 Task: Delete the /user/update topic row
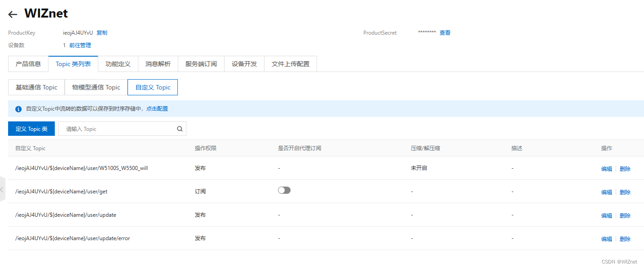point(625,215)
